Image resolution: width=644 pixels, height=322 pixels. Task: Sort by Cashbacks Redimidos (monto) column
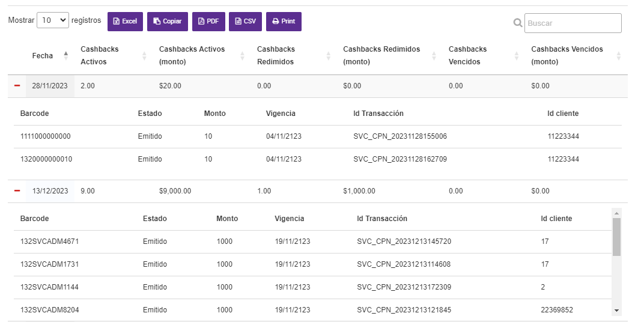434,55
